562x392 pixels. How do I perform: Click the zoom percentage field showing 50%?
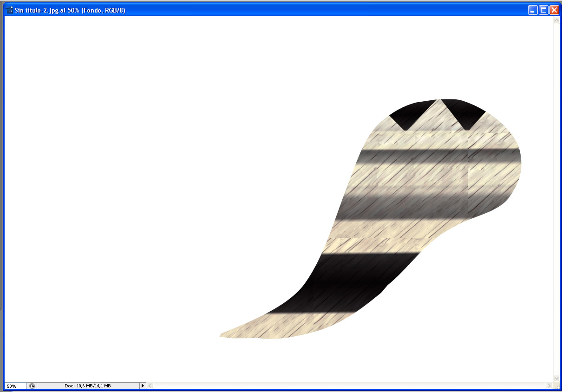(15, 386)
